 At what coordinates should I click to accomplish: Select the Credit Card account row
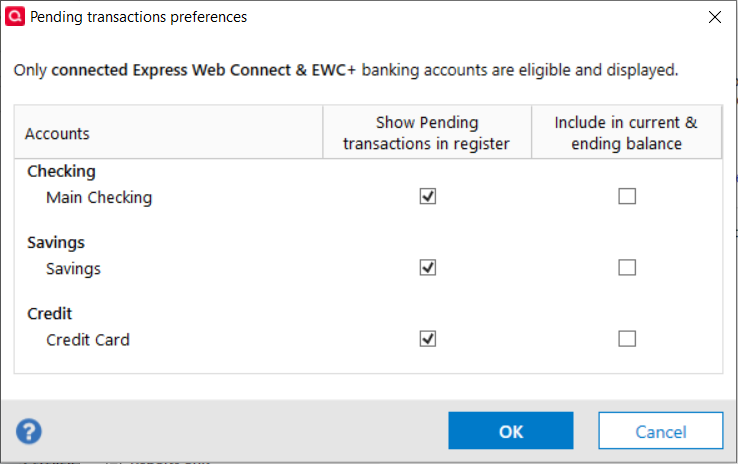[88, 339]
